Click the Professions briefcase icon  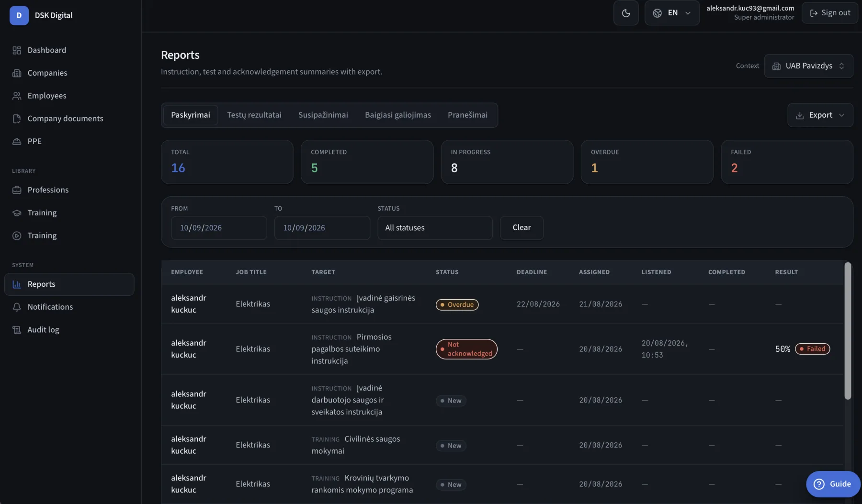pos(17,190)
